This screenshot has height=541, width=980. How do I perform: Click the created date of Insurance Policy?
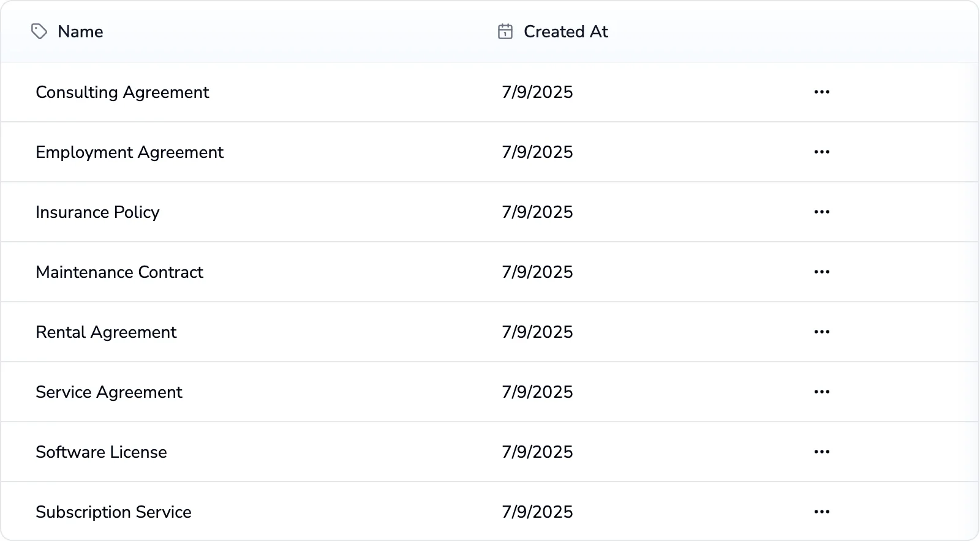click(537, 212)
